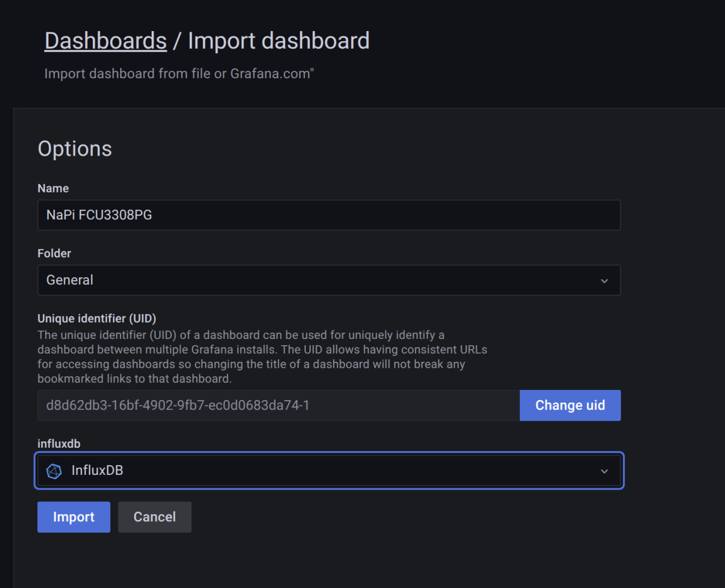Expand the Folder dropdown chevron

[x=604, y=281]
